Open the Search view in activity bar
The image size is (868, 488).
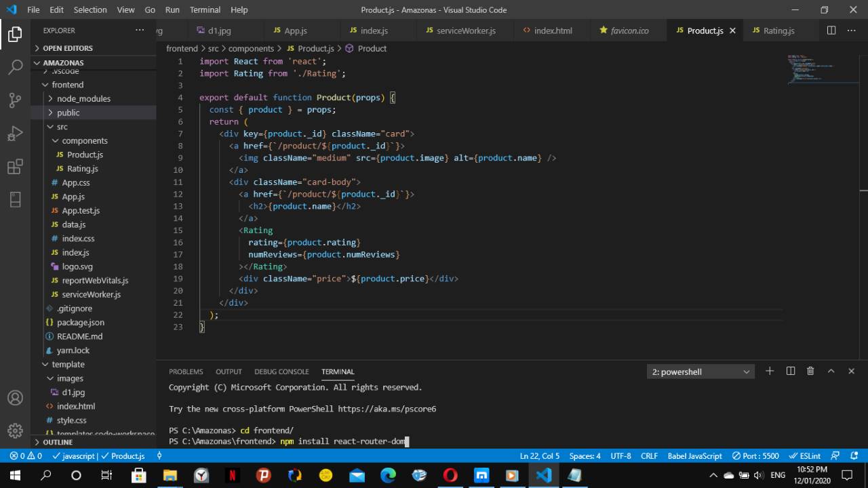15,66
